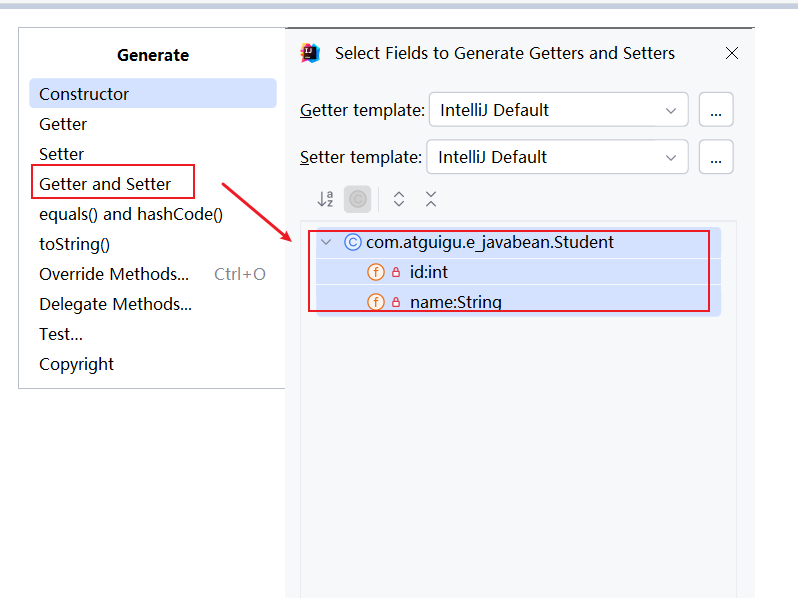Click the field icon beside name:String
The image size is (798, 598).
376,302
